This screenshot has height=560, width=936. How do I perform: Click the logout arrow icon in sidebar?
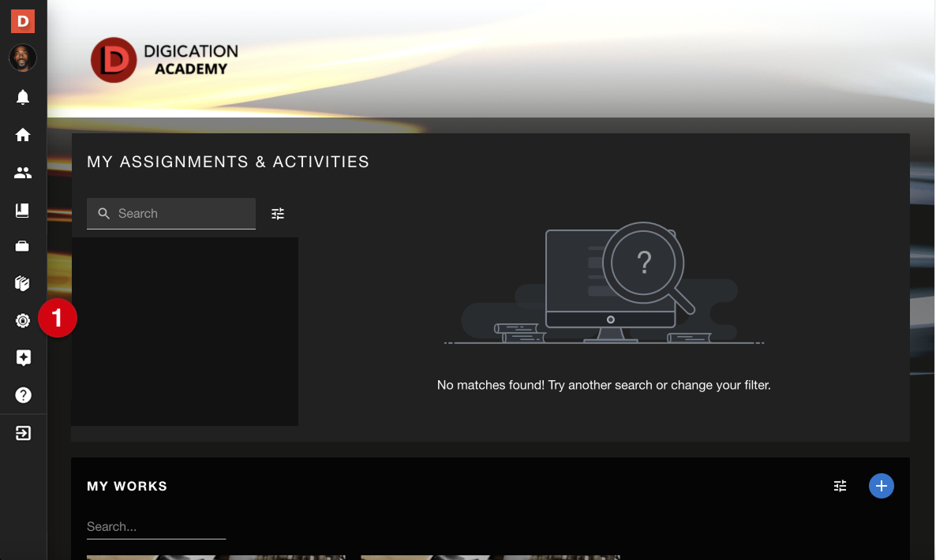23,433
